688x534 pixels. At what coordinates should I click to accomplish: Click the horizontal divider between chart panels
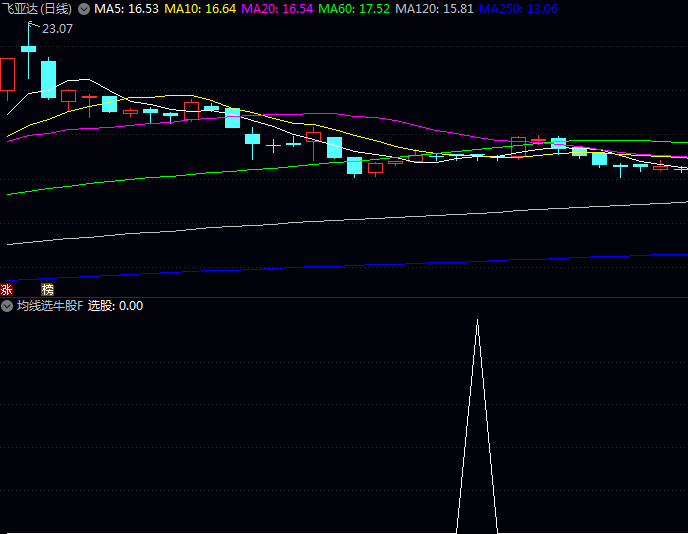pyautogui.click(x=344, y=297)
